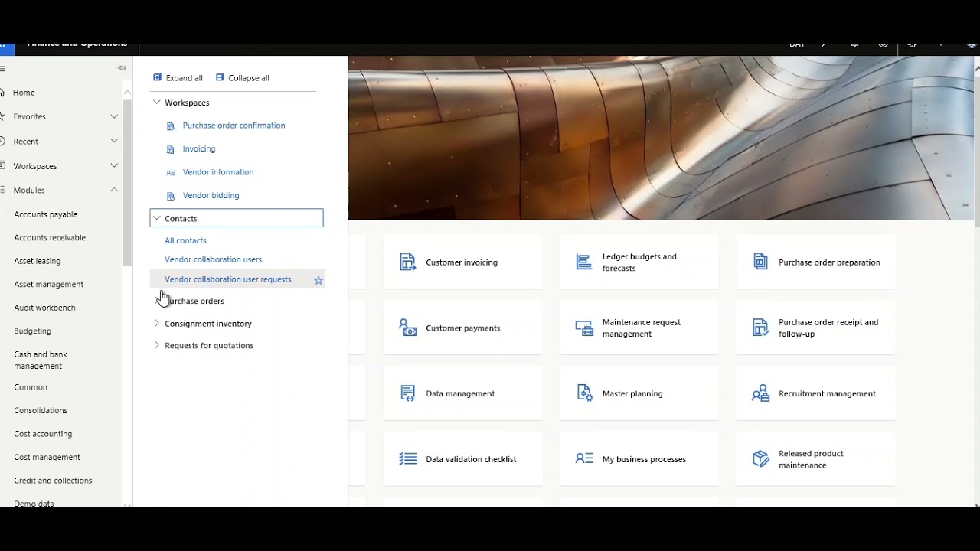This screenshot has height=551, width=980.
Task: Open Audit workbench module
Action: click(44, 308)
